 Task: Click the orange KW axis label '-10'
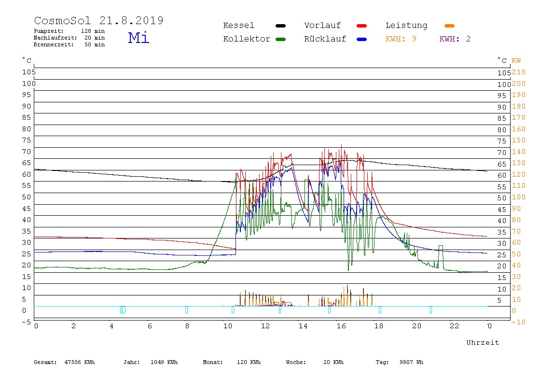click(519, 322)
